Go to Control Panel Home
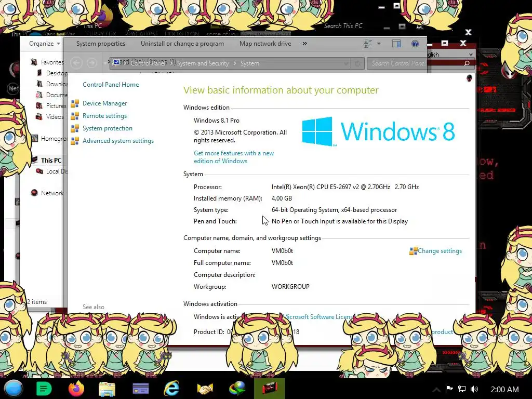Screen dimensions: 532x399 coord(111,85)
